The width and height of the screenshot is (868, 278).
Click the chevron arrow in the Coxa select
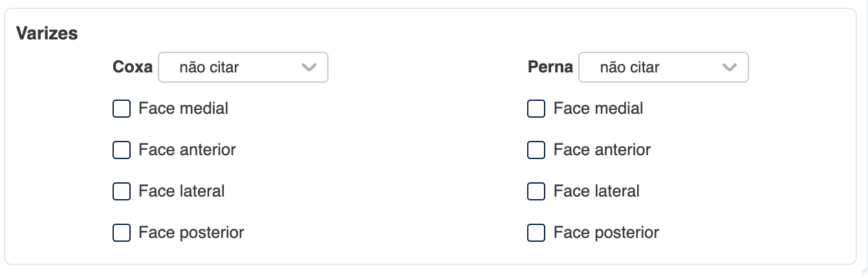coord(309,67)
